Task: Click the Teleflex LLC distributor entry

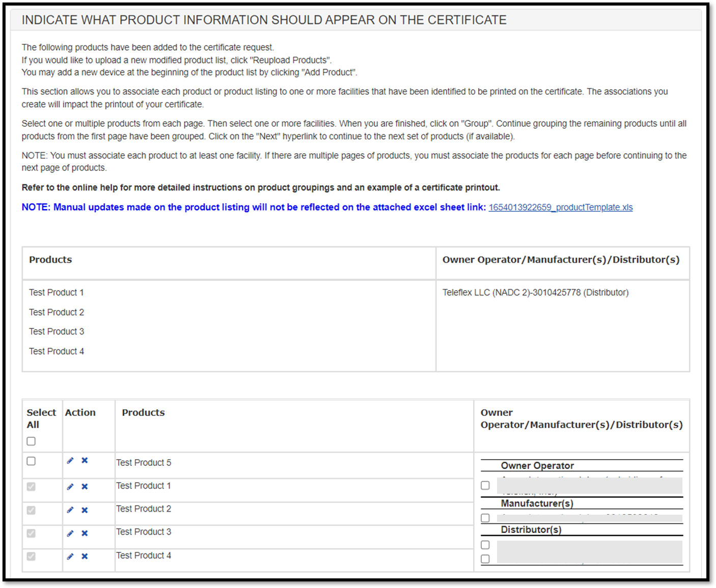Action: click(535, 293)
